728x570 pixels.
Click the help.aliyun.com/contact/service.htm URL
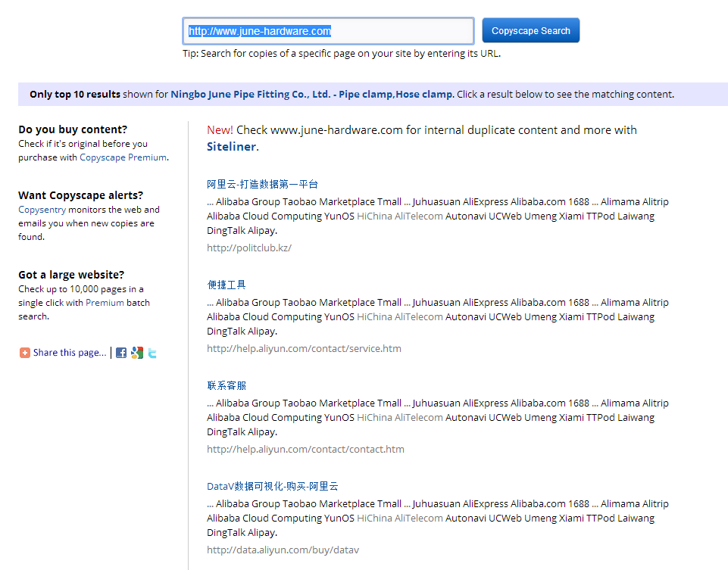[304, 348]
